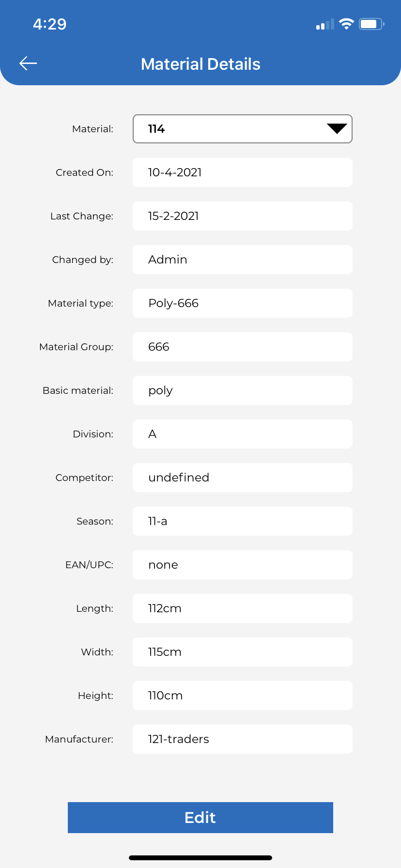Tap the Edit button
The height and width of the screenshot is (868, 401).
click(200, 818)
